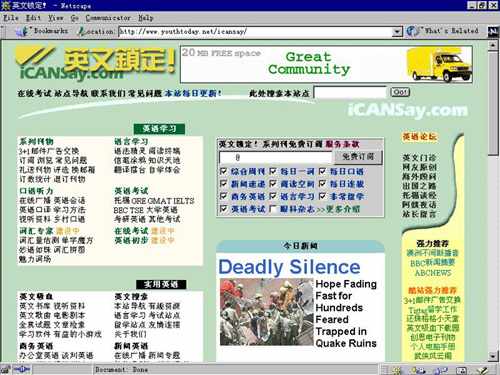This screenshot has width=500, height=375.
Task: Click the scrollbar up arrow
Action: (x=493, y=45)
